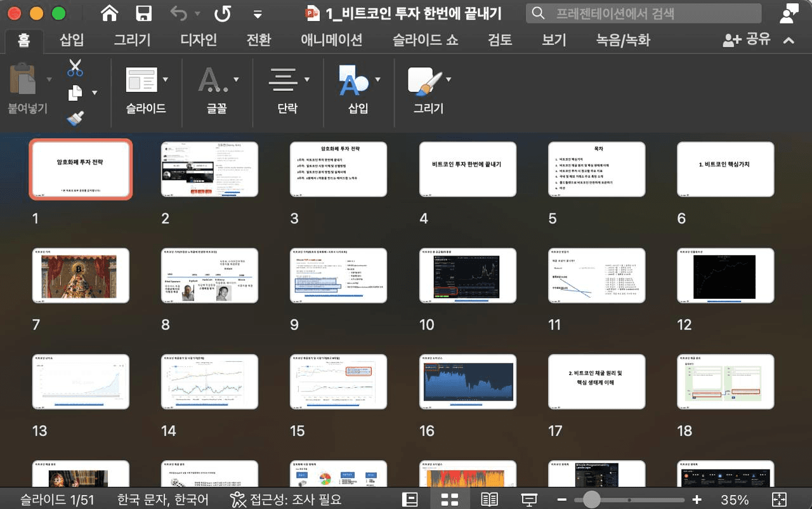Click the 붙여넣기 paste icon
The height and width of the screenshot is (509, 812).
23,80
